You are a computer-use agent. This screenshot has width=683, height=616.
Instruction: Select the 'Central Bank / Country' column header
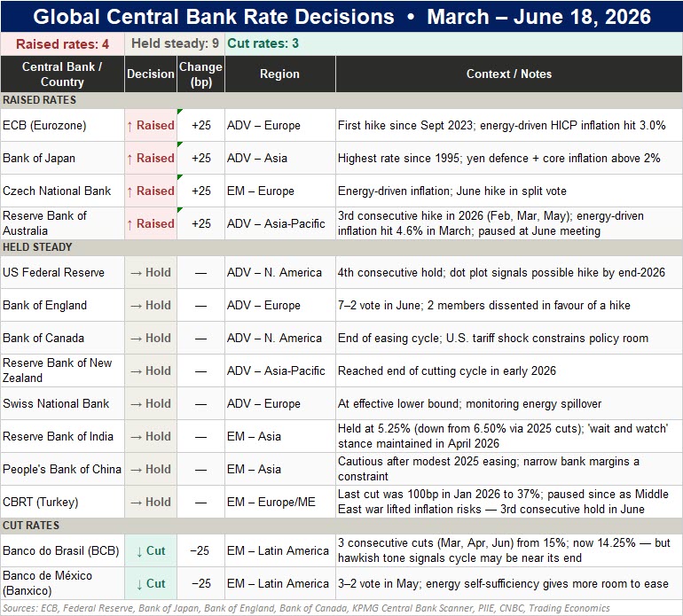pyautogui.click(x=62, y=74)
